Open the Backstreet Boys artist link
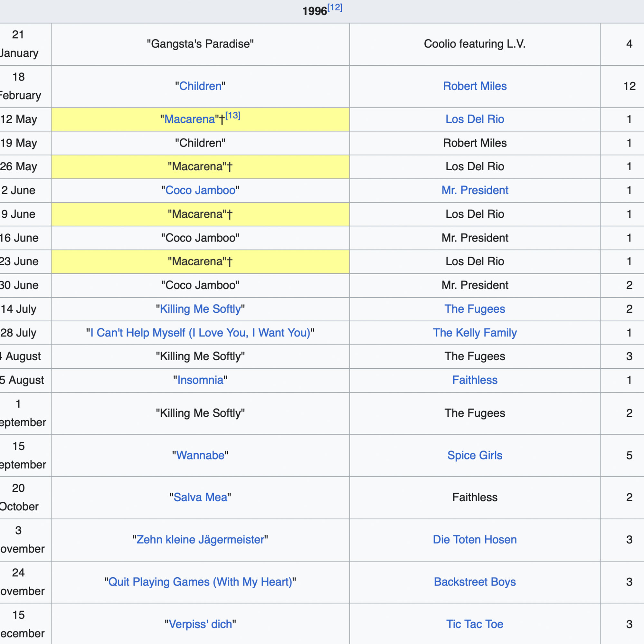 tap(475, 582)
